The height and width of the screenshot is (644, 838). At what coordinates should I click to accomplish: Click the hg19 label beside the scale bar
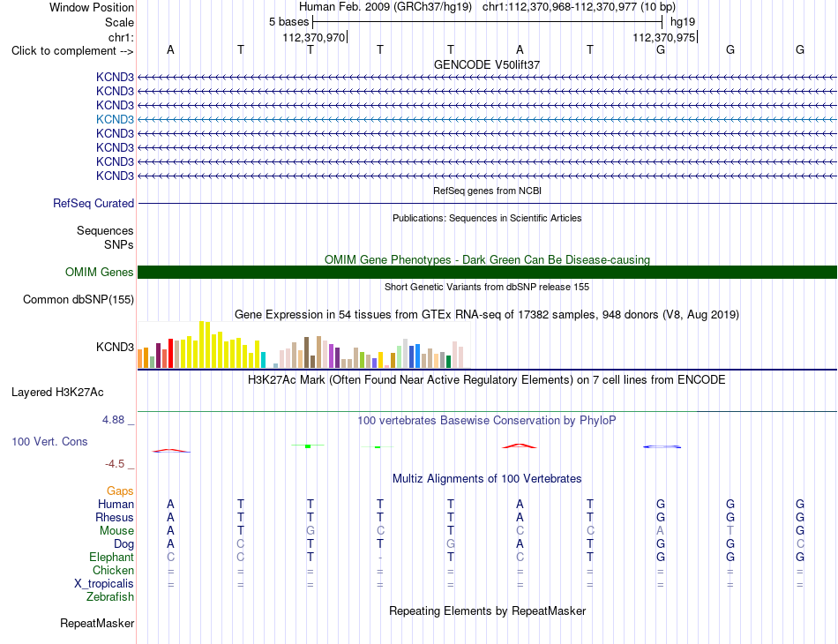click(683, 22)
